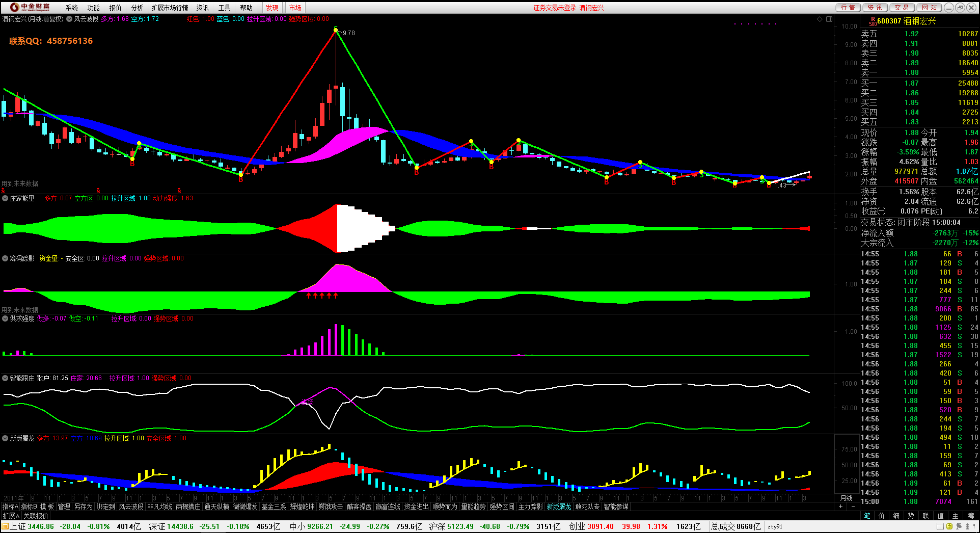The image size is (980, 533).
Task: Open the list window icon in status bar
Action: 940,526
